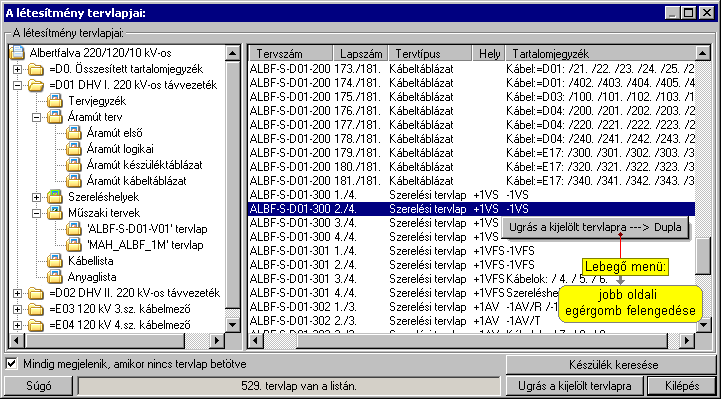Click the tree panel scroll down arrow

pos(233,325)
